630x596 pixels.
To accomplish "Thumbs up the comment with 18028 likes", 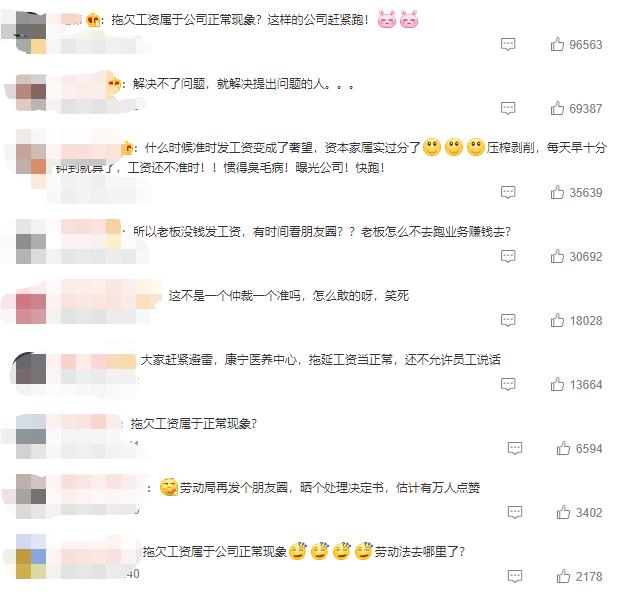I will pyautogui.click(x=557, y=320).
